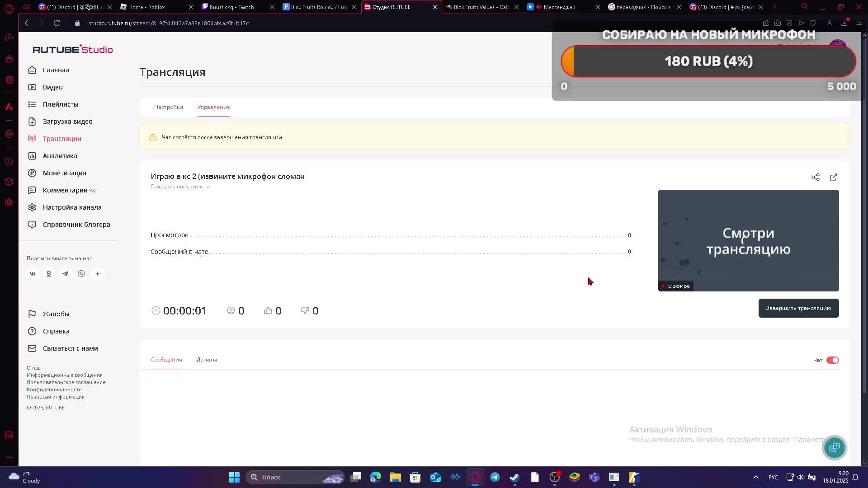Reload the page with the refresh icon
The image size is (868, 488).
(57, 23)
